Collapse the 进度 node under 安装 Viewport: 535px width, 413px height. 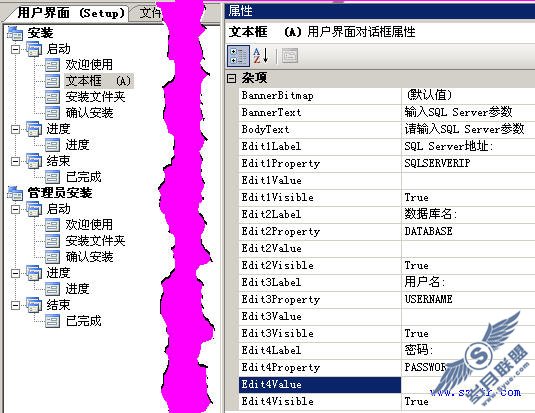pos(15,129)
